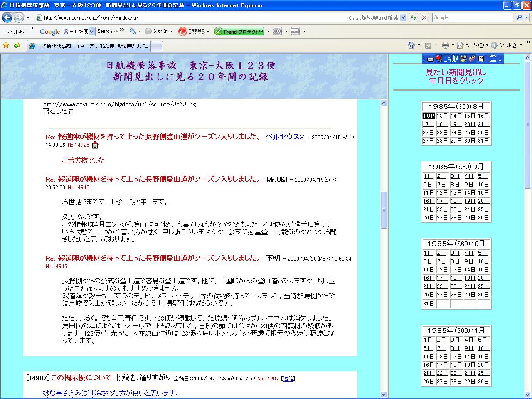This screenshot has width=532, height=399.
Task: Toggle the IME input mode A indicator
Action: (447, 59)
